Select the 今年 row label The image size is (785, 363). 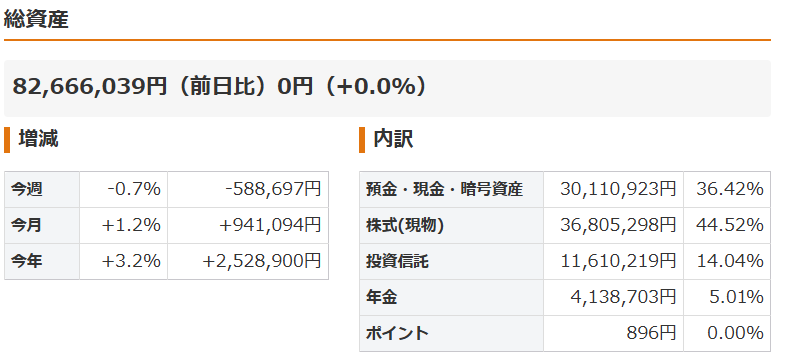coord(42,262)
